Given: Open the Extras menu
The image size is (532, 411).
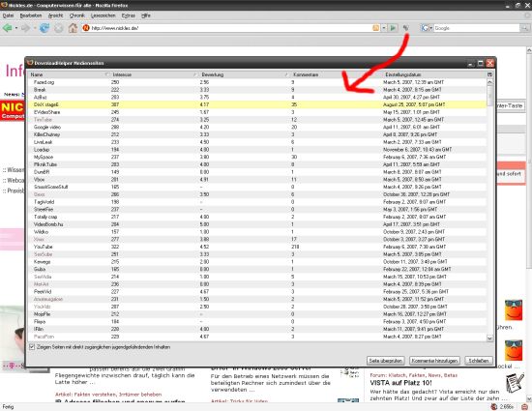Looking at the screenshot, I should (x=129, y=15).
